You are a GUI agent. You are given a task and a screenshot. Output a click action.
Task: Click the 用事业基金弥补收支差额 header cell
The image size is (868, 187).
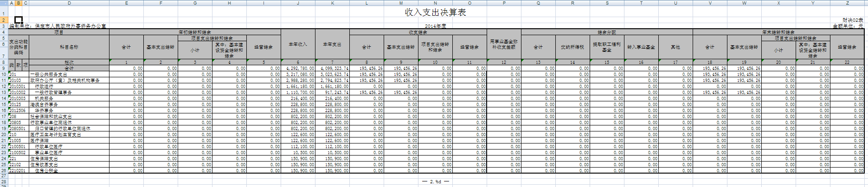click(504, 44)
